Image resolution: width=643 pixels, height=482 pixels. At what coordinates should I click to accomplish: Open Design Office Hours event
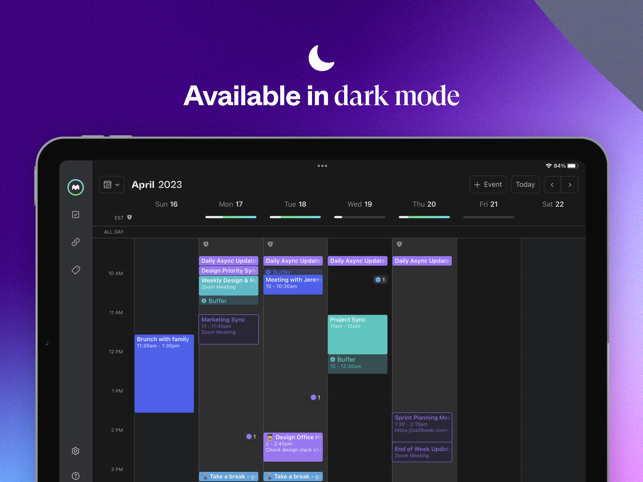click(293, 447)
